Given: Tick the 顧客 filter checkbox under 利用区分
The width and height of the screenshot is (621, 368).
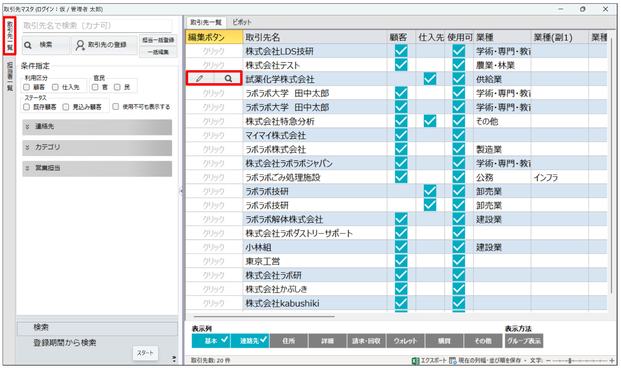Looking at the screenshot, I should 27,87.
